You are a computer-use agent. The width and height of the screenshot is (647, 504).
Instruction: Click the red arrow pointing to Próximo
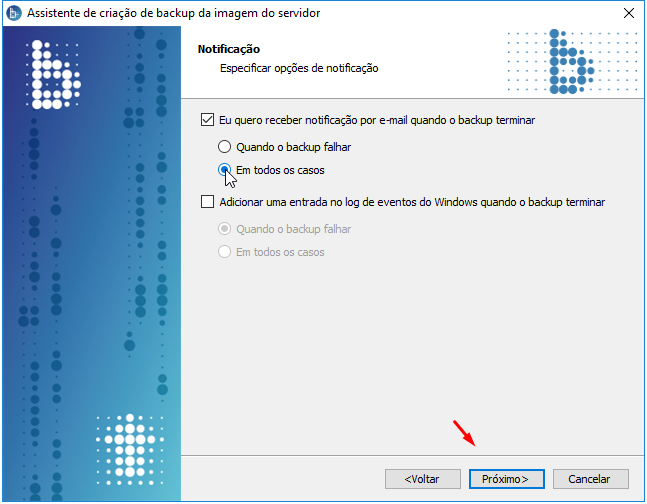(464, 433)
